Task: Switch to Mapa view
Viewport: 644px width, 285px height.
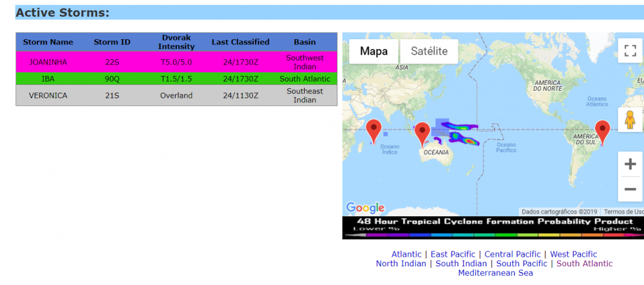Action: [374, 51]
